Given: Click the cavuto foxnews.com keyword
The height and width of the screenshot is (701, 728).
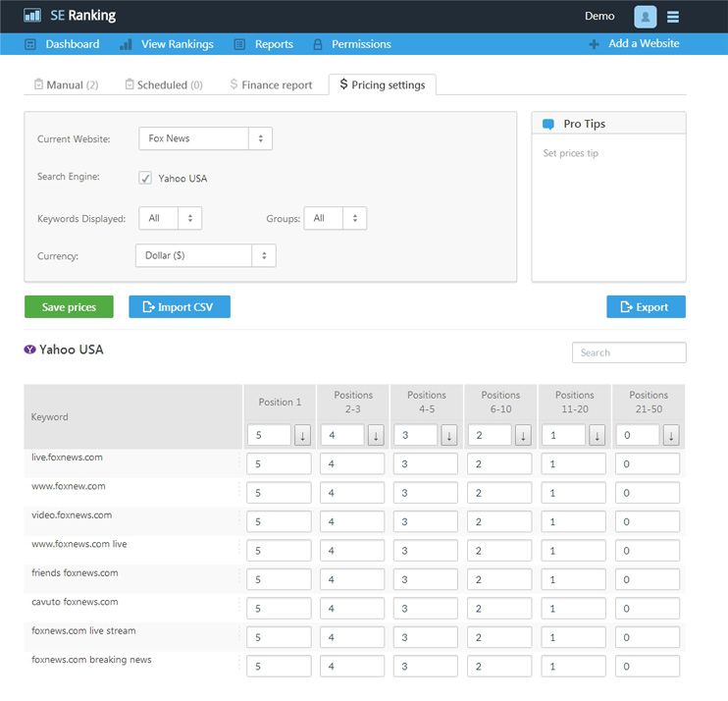Looking at the screenshot, I should [75, 602].
